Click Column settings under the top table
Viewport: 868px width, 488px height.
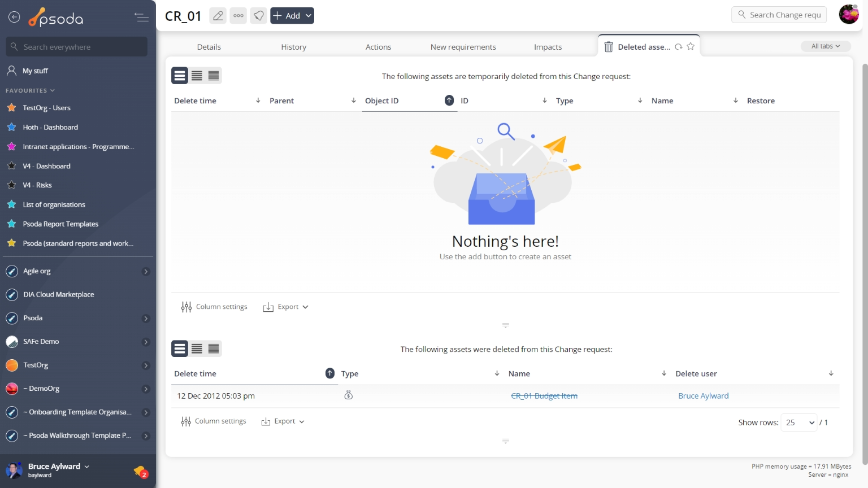point(214,307)
